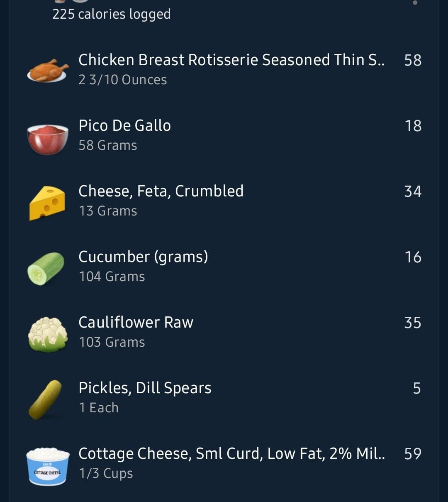Open Chicken Breast Rotisserie Seasoned entry
This screenshot has width=448, height=502.
point(224,69)
